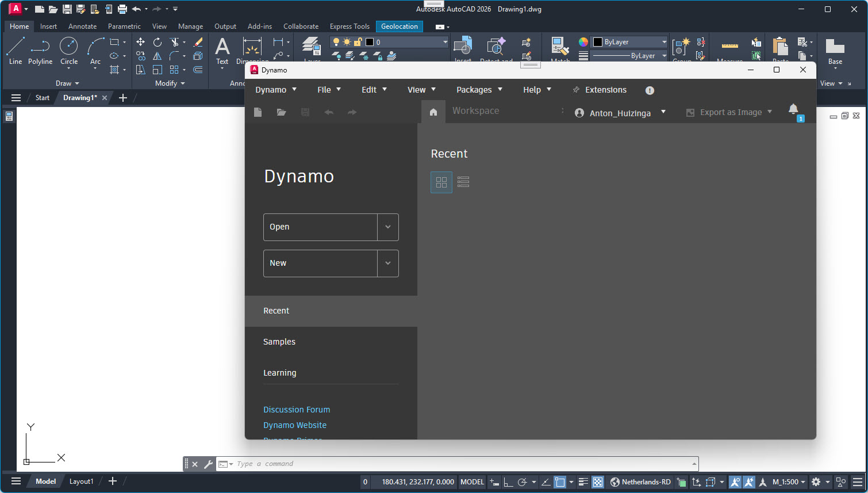Toggle Object snap in the status bar
The width and height of the screenshot is (868, 493).
point(560,482)
